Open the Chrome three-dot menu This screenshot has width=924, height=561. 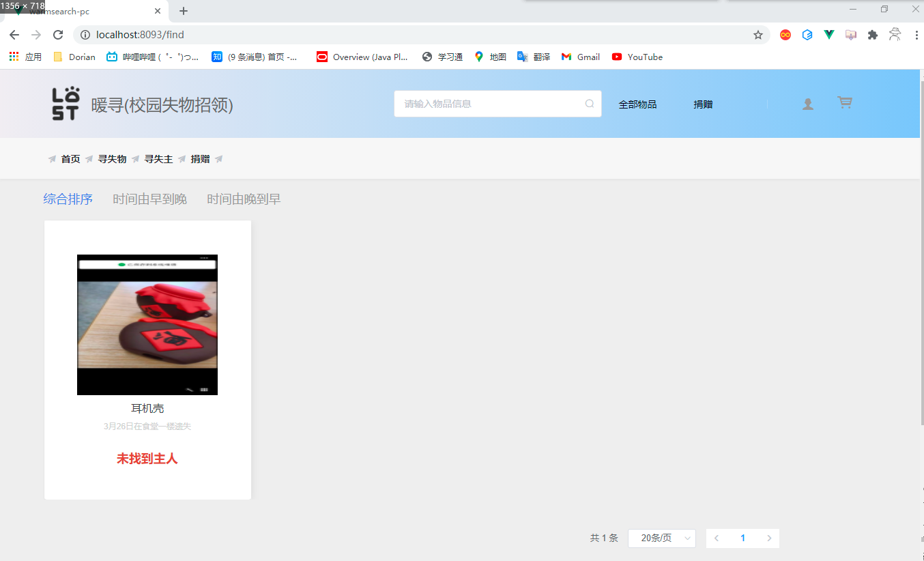916,35
